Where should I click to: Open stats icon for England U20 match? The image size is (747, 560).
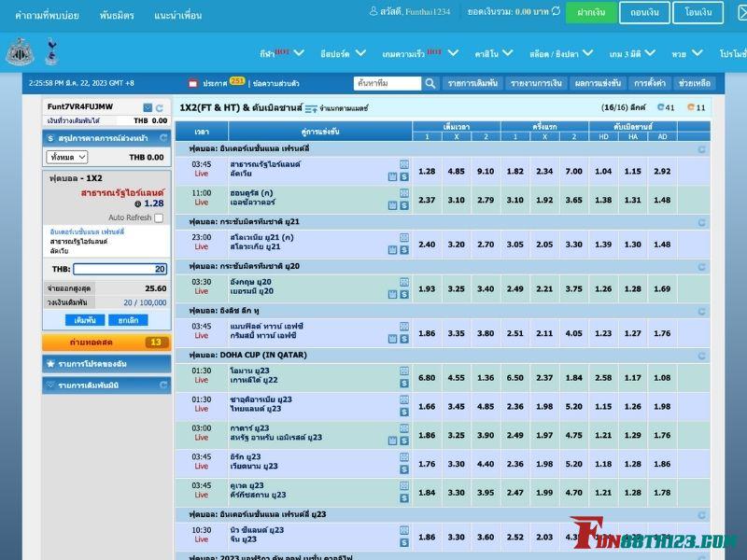pyautogui.click(x=404, y=283)
